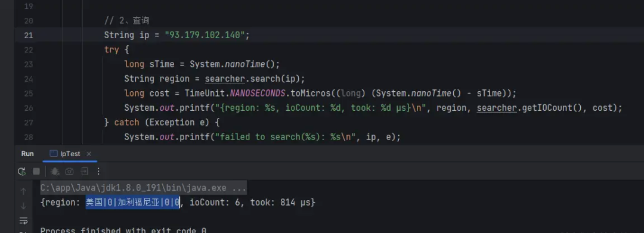Take a thread dump snapshot
Screen dimensions: 644x233
tap(69, 172)
